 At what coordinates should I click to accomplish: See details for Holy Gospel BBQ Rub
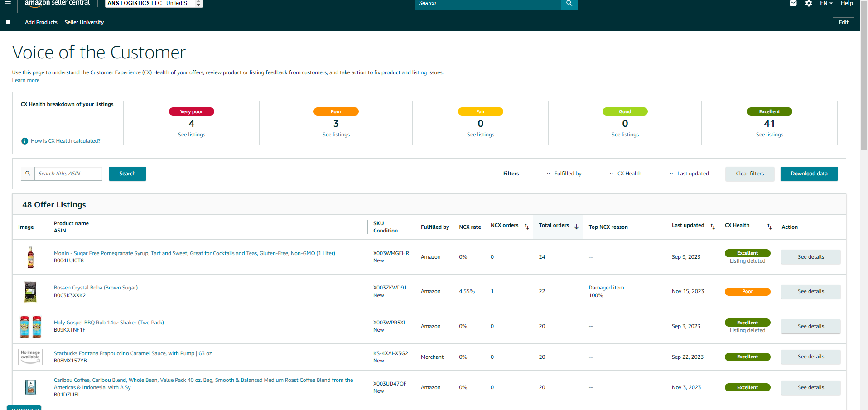(811, 326)
